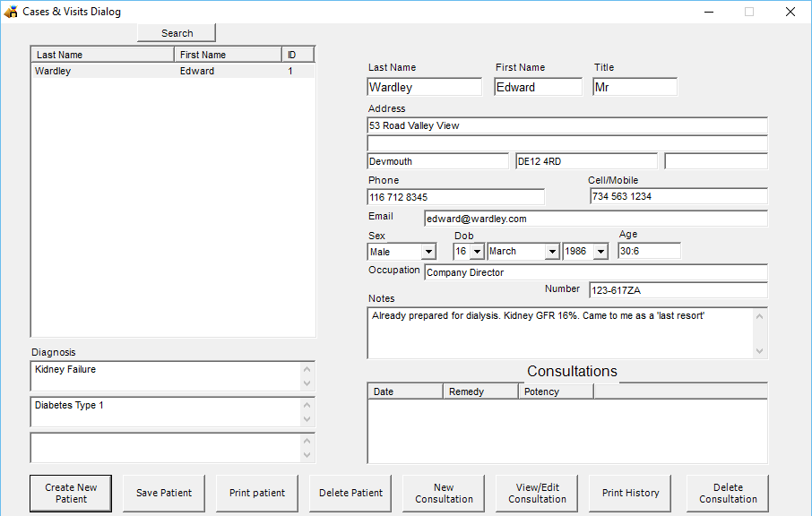Click the Notes scrollbar down arrow

[760, 351]
